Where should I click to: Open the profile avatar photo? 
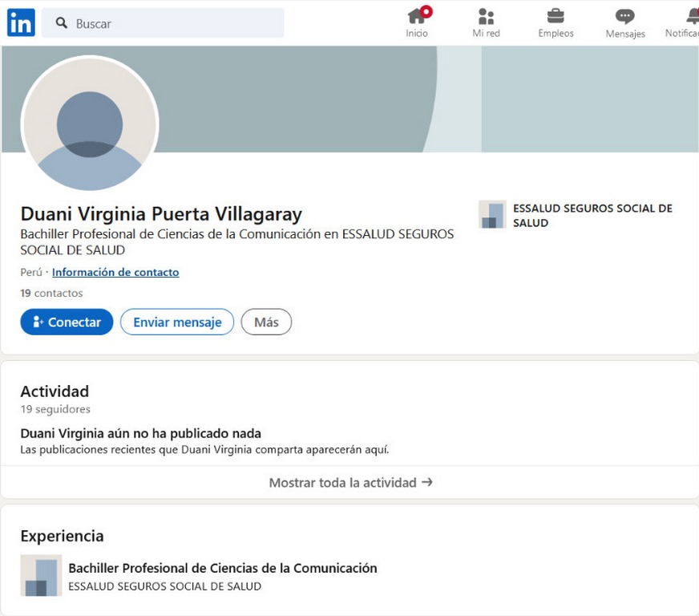pos(90,125)
